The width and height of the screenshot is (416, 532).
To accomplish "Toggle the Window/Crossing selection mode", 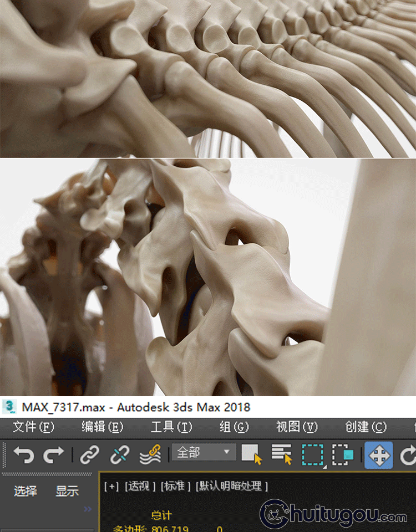I will coord(343,455).
